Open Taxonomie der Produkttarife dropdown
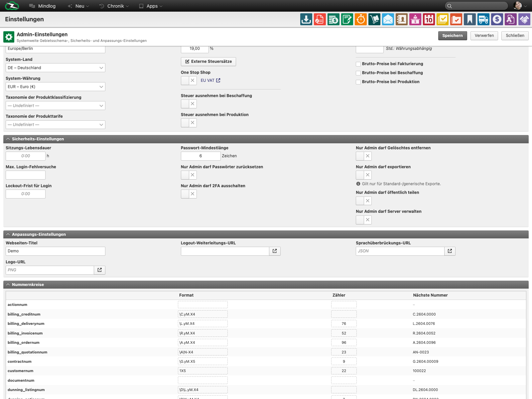 click(56, 125)
